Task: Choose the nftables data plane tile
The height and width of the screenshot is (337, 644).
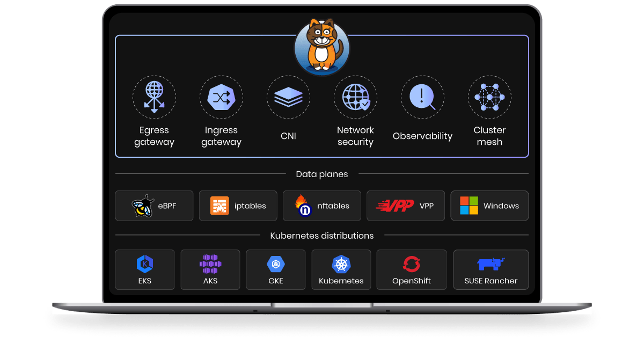Action: 321,206
